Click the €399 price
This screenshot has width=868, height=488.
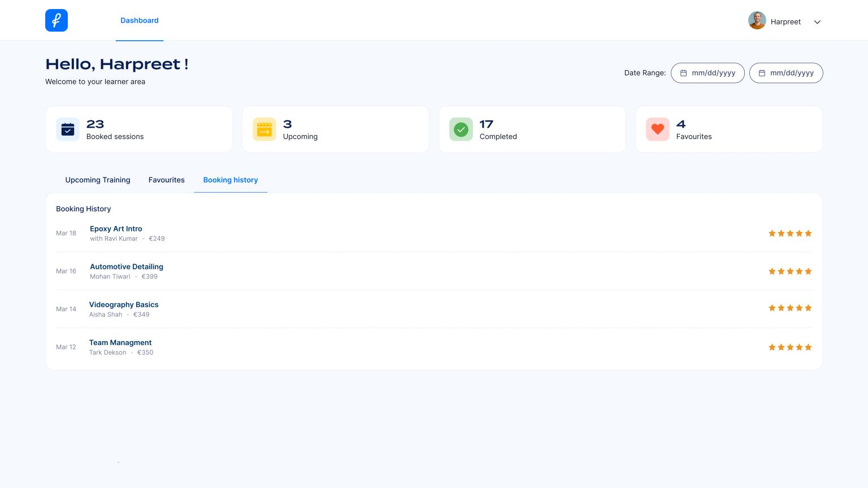pyautogui.click(x=150, y=276)
